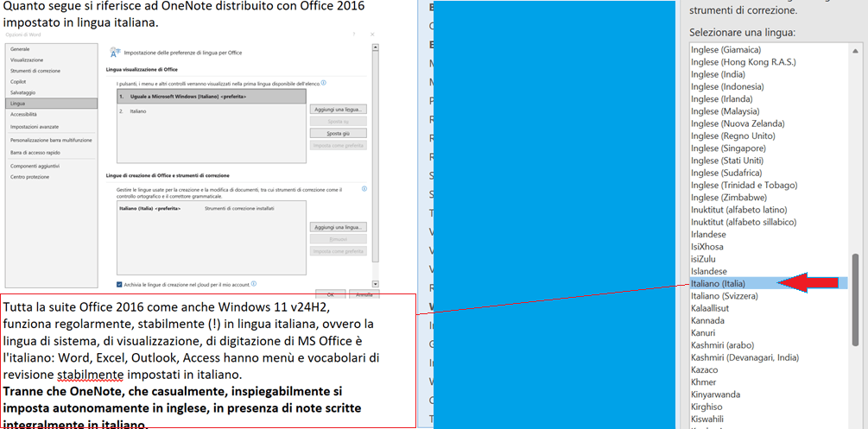Select Barra di accesso rapido category
The height and width of the screenshot is (429, 868).
[35, 152]
